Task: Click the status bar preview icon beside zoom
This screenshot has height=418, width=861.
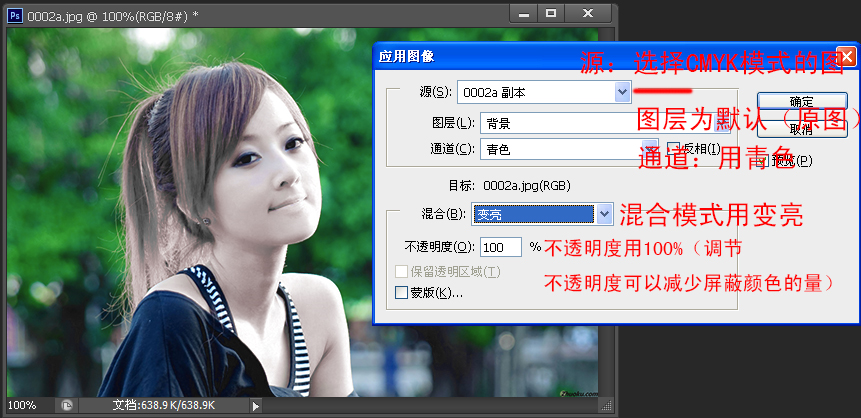Action: tap(68, 406)
